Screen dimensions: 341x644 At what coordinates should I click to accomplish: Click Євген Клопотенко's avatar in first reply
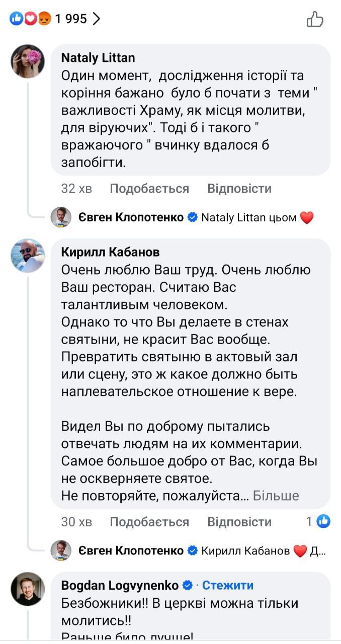click(61, 217)
